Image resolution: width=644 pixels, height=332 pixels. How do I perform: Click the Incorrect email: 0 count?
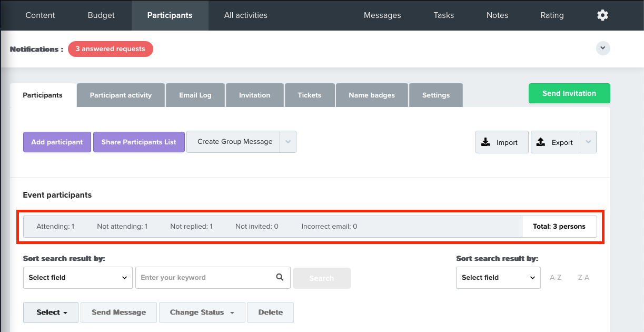click(329, 227)
